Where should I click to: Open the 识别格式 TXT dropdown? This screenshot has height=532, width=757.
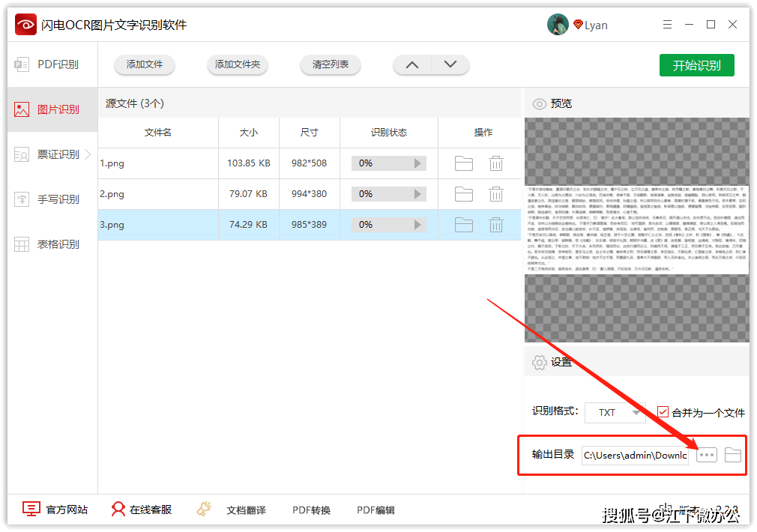[x=615, y=413]
